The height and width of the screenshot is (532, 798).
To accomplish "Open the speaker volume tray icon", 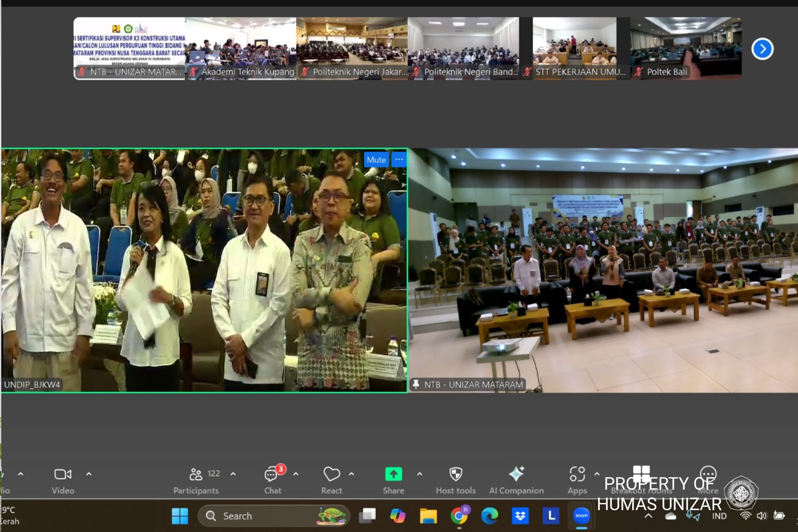I will (762, 516).
